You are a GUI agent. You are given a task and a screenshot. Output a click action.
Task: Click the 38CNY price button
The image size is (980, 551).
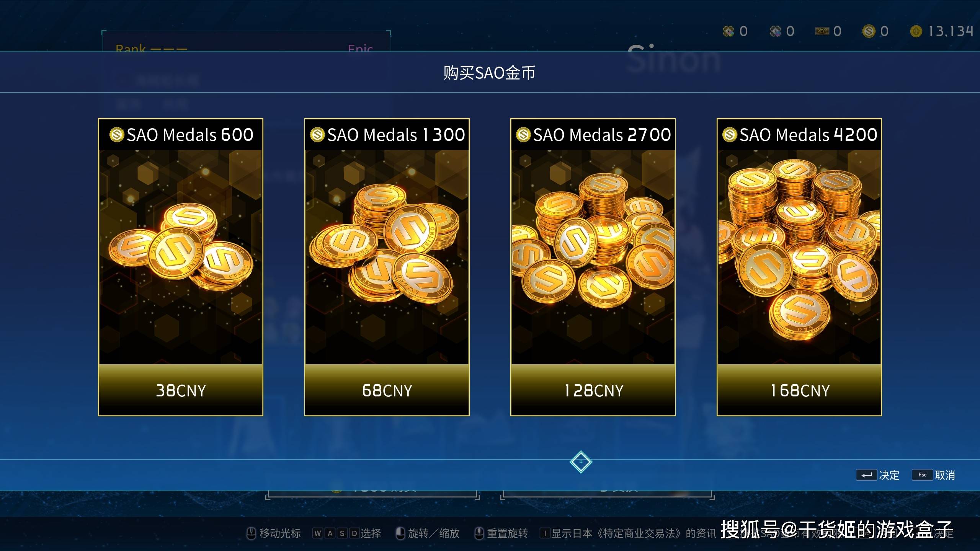coord(181,390)
